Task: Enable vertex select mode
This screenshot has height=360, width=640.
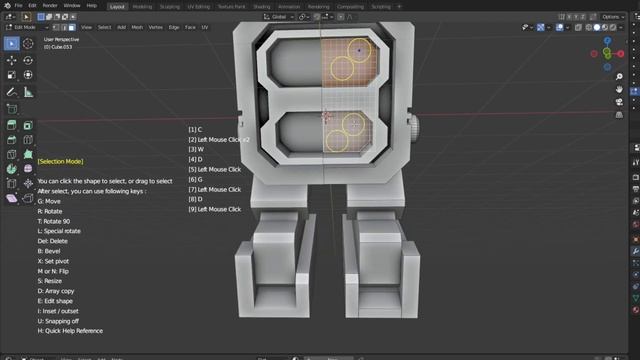Action: point(56,27)
